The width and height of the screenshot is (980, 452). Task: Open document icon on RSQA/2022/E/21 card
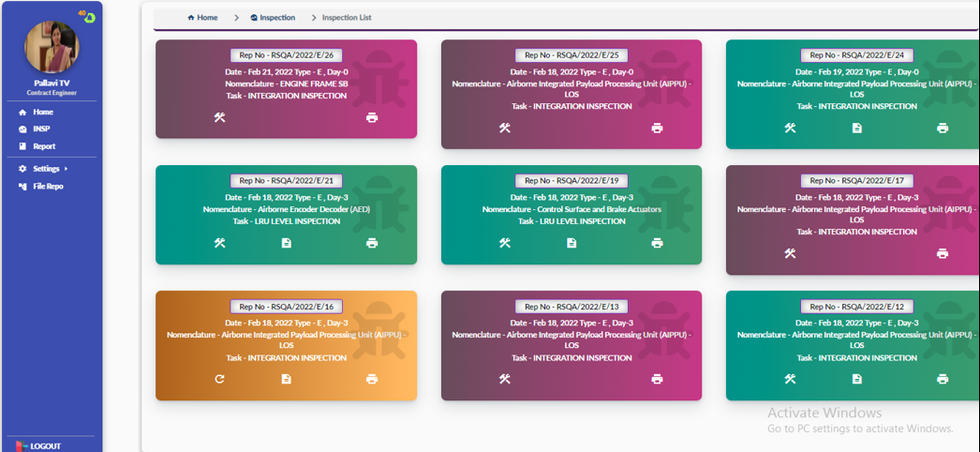[x=286, y=243]
